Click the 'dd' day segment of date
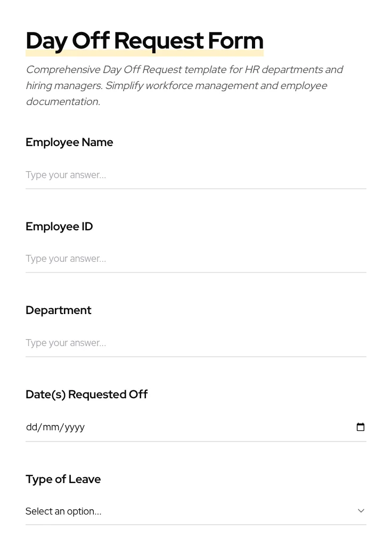The width and height of the screenshot is (392, 546). [x=31, y=427]
